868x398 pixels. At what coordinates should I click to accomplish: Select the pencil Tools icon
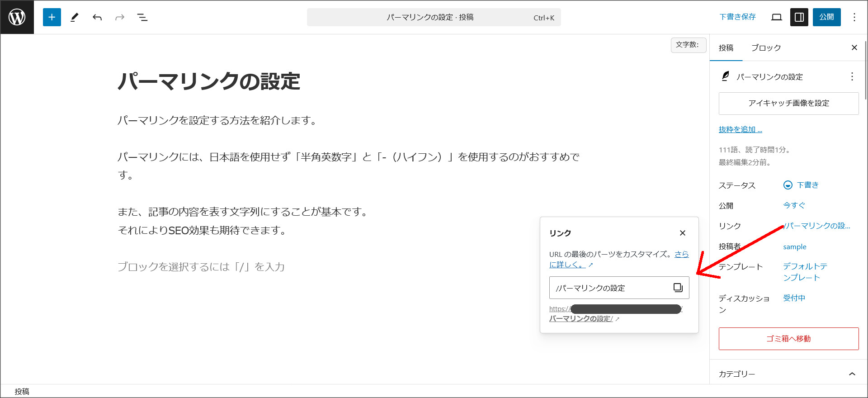[75, 17]
